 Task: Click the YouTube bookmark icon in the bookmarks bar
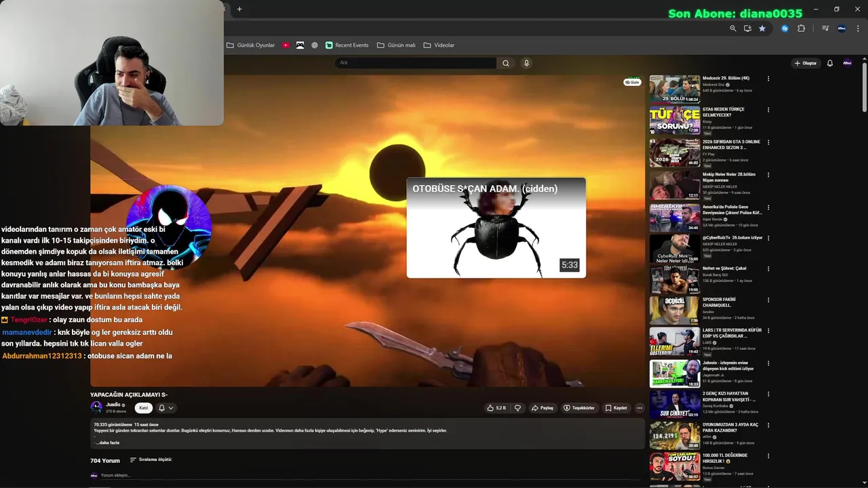[285, 45]
